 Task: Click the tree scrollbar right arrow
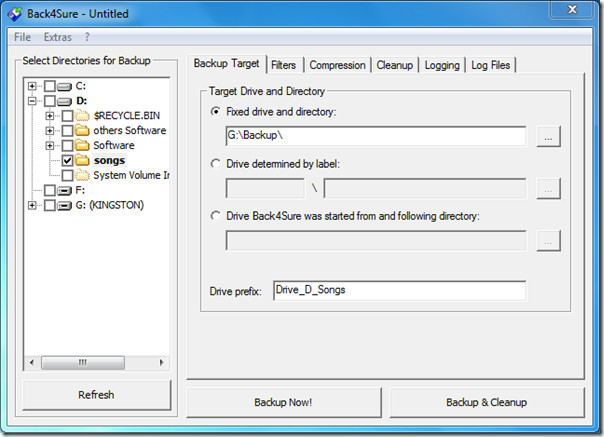tap(161, 363)
